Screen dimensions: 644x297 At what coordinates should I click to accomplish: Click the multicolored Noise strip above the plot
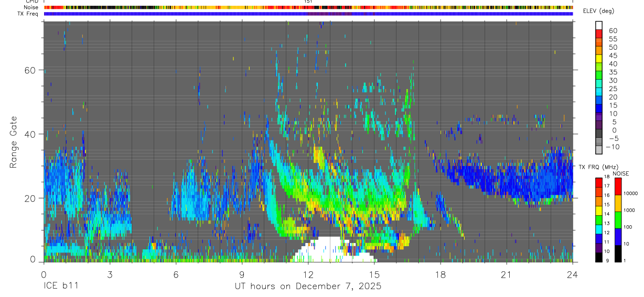pos(308,7)
